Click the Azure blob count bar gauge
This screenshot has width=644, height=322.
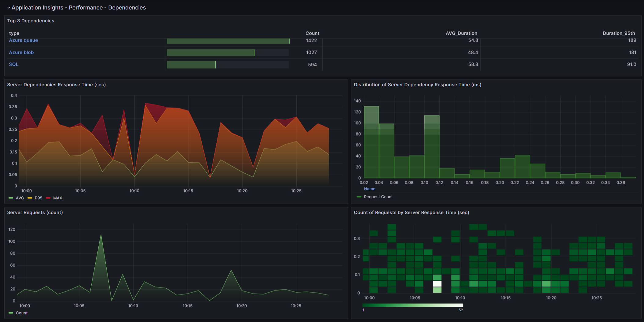(228, 53)
